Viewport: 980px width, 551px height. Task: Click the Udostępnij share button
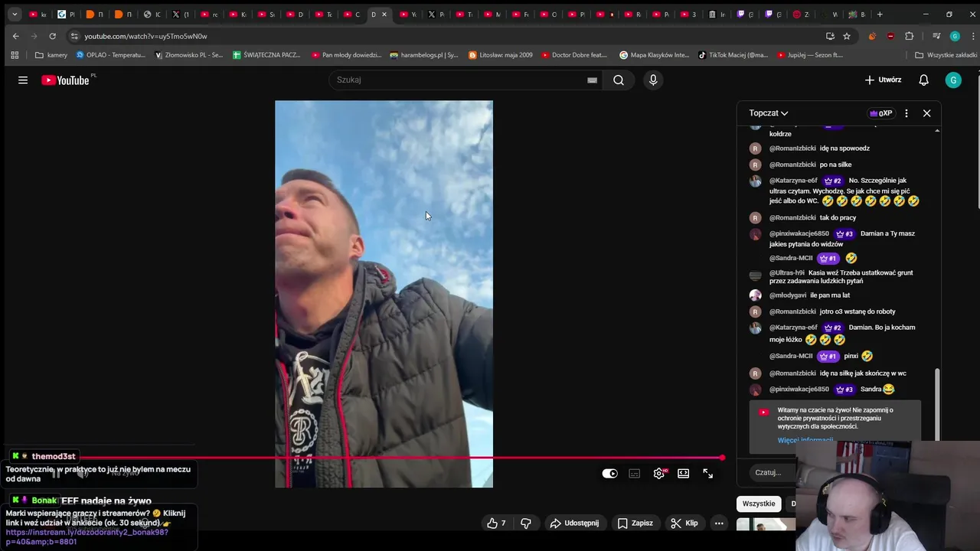pyautogui.click(x=574, y=523)
